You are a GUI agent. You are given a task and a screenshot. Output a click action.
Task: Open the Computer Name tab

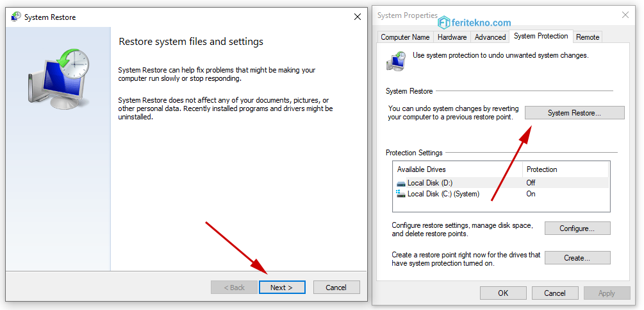pyautogui.click(x=405, y=37)
